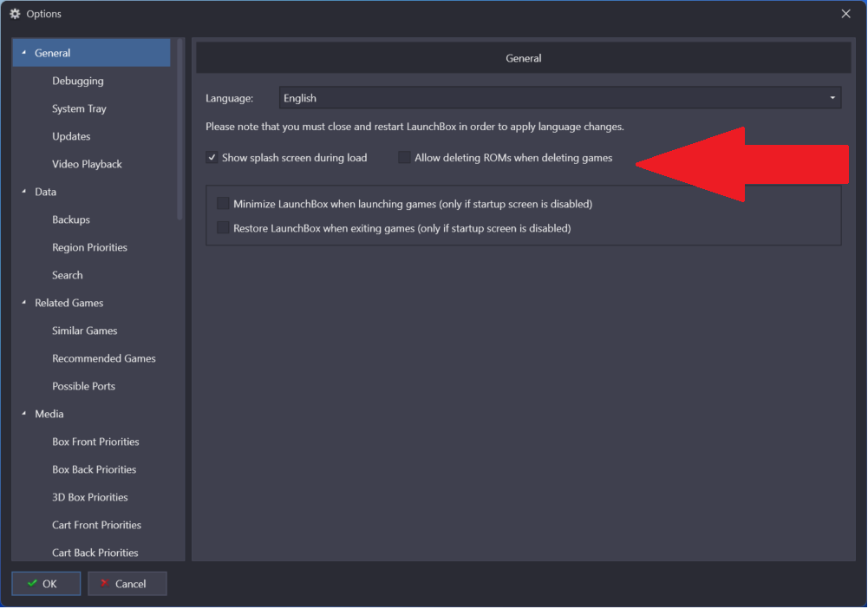Click the sidebar tree scrollbar
This screenshot has width=868, height=609.
[x=179, y=129]
